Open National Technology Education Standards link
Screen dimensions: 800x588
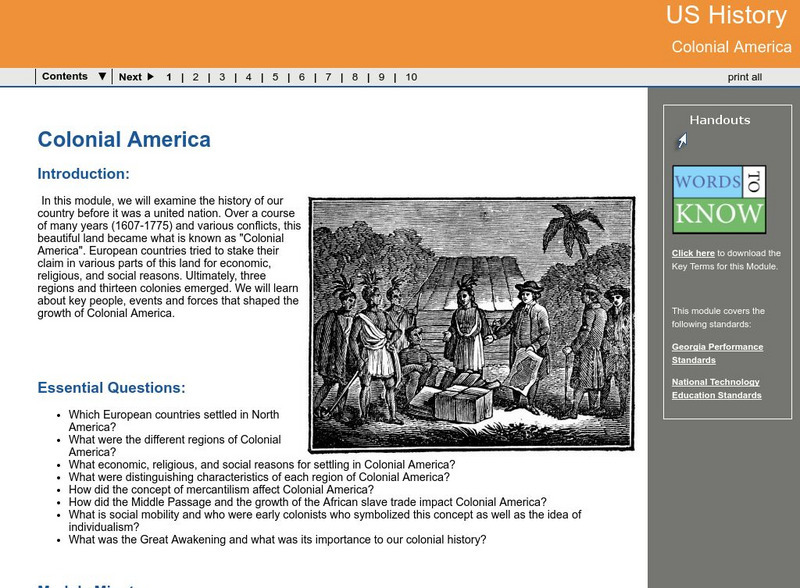716,388
